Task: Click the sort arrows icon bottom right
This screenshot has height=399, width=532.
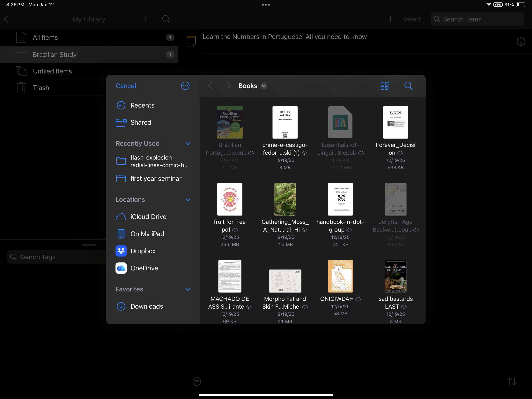Action: click(512, 381)
